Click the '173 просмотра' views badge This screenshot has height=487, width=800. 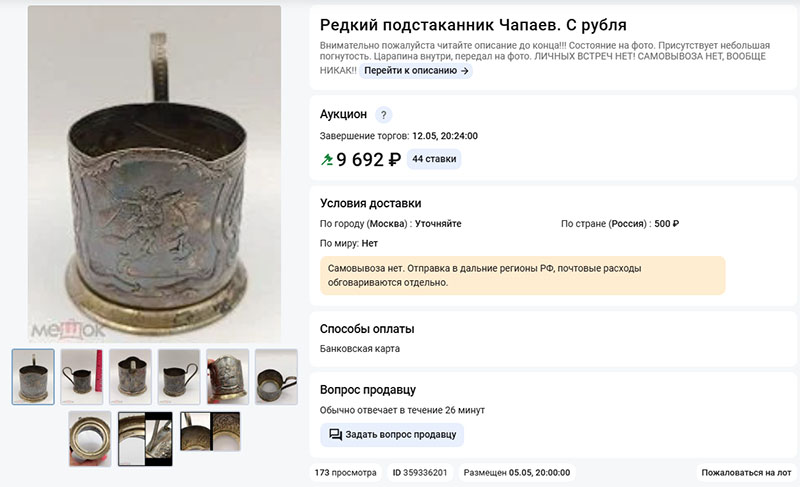(x=345, y=473)
